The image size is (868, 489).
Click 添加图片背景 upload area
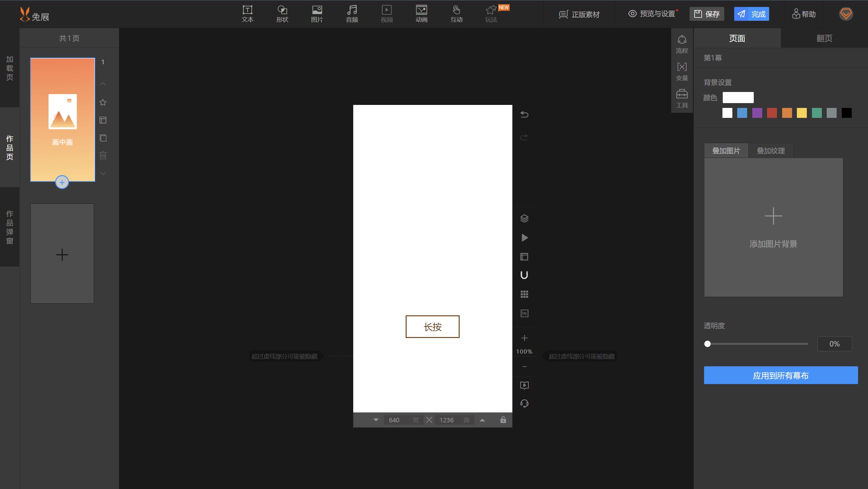point(773,228)
